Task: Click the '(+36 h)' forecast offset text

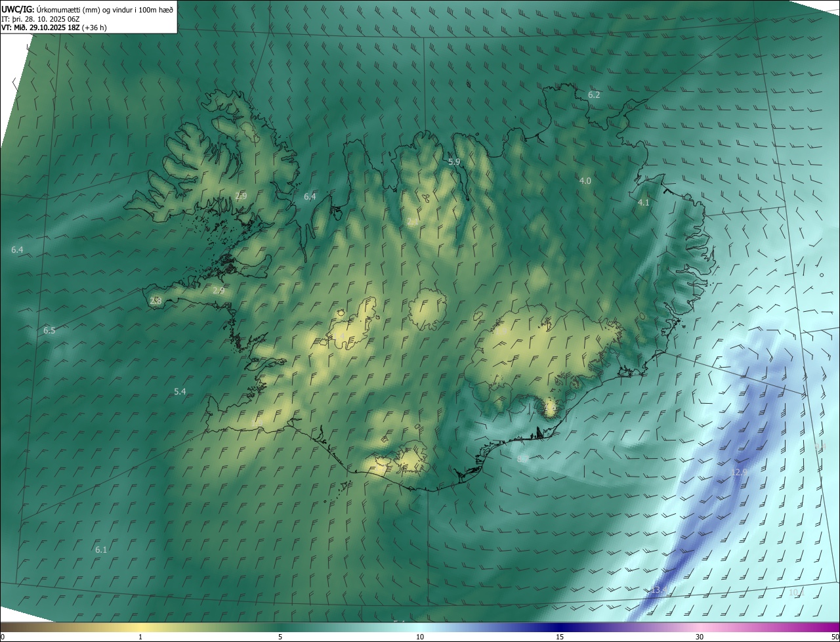Action: pyautogui.click(x=94, y=28)
